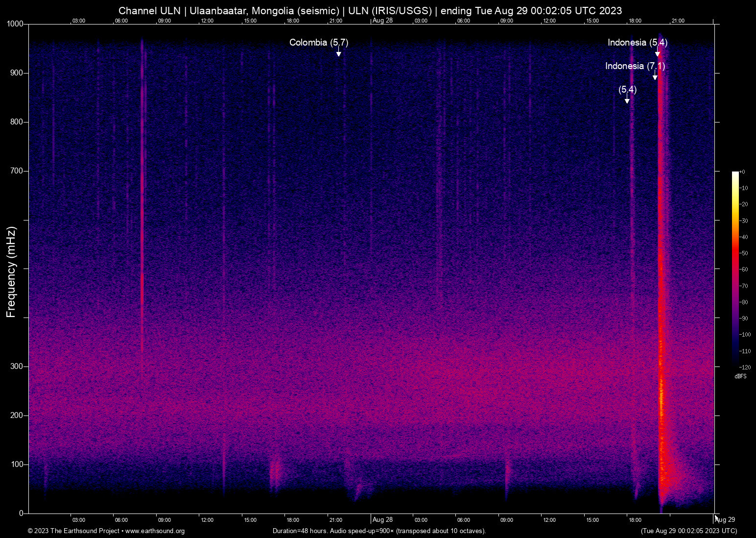Screen dimensions: 756x538
Task: Click the Duration=48 hours caption text
Action: pos(379,531)
